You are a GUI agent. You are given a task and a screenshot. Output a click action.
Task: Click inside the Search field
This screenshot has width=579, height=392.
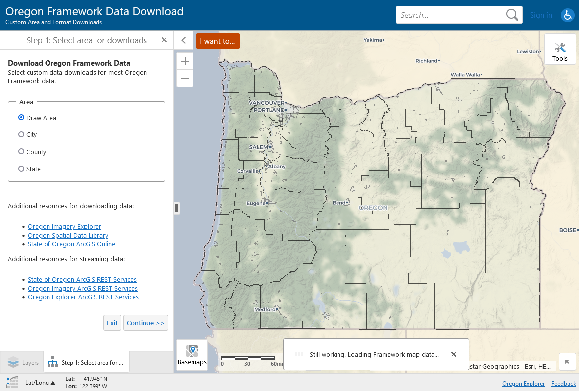[x=450, y=15]
